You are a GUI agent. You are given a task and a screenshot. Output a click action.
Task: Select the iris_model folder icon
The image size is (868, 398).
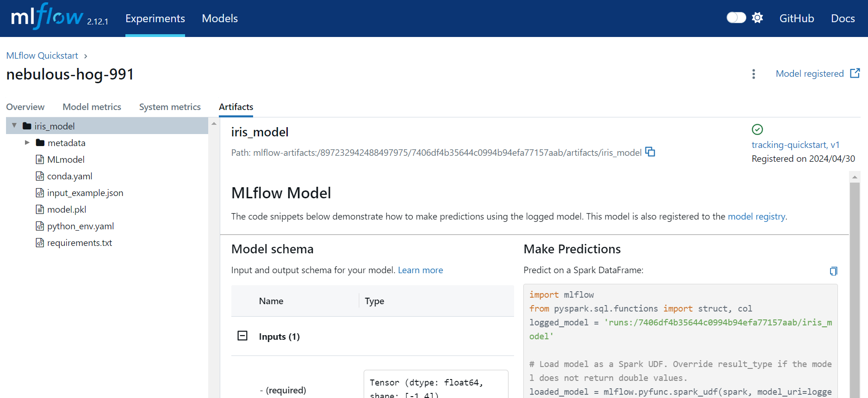(x=27, y=126)
